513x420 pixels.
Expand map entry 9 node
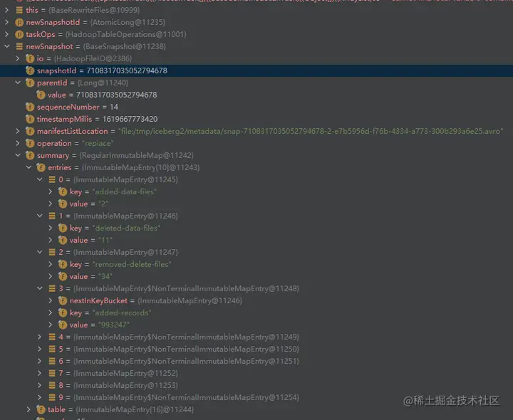[x=40, y=397]
